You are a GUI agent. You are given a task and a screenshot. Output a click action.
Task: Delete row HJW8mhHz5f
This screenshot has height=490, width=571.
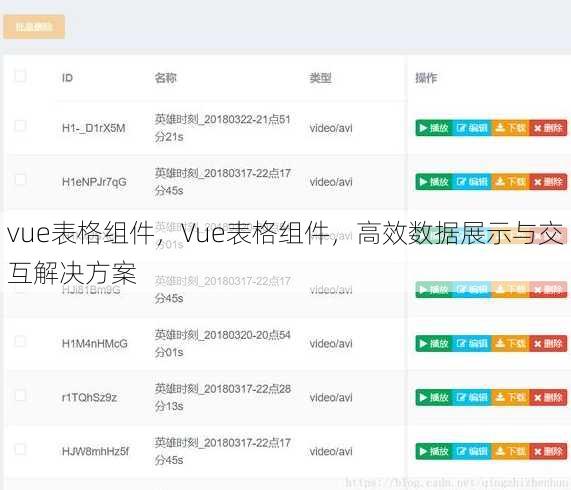coord(548,451)
